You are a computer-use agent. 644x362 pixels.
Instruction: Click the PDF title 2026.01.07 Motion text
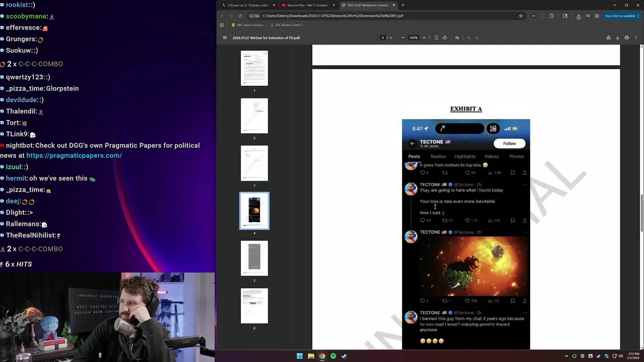pos(266,38)
